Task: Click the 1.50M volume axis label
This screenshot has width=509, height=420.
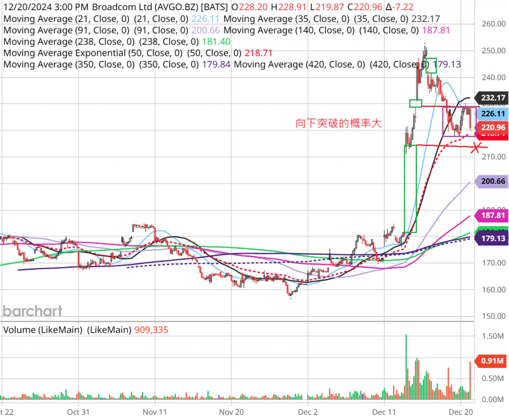Action: [493, 336]
